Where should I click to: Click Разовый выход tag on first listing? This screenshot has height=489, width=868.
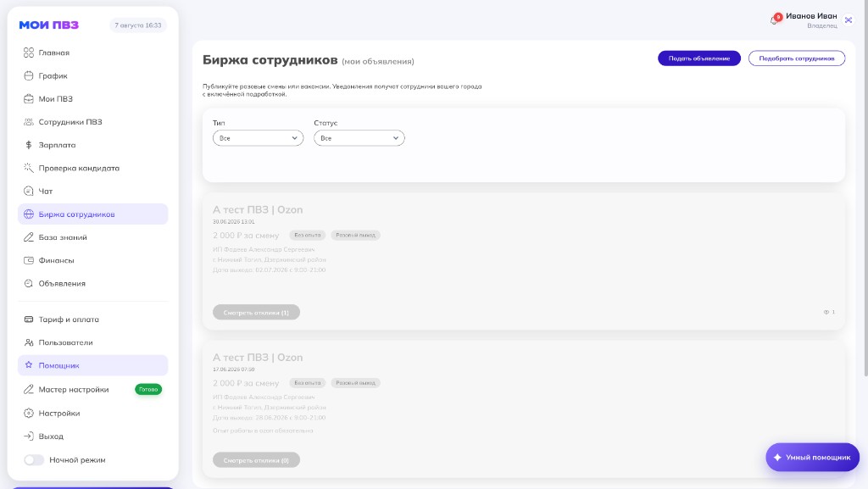coord(355,235)
